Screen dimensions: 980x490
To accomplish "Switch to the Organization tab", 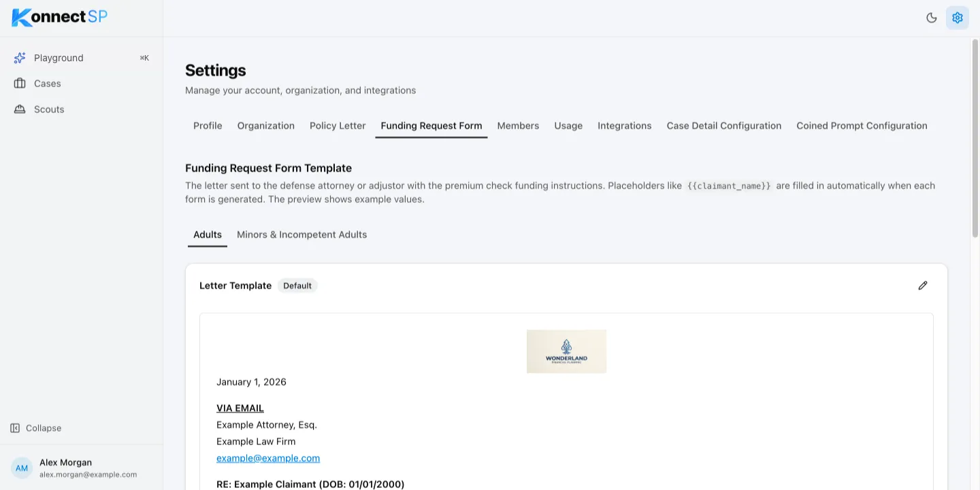I will 266,126.
